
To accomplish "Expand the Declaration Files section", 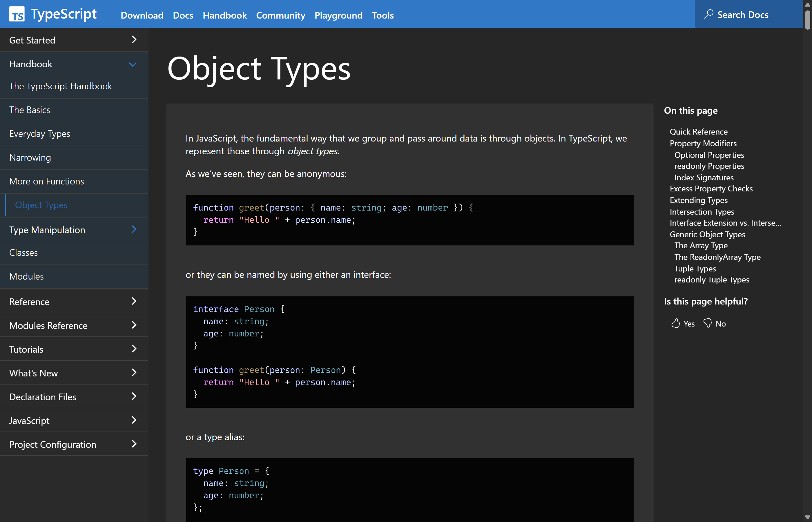I will tap(134, 396).
